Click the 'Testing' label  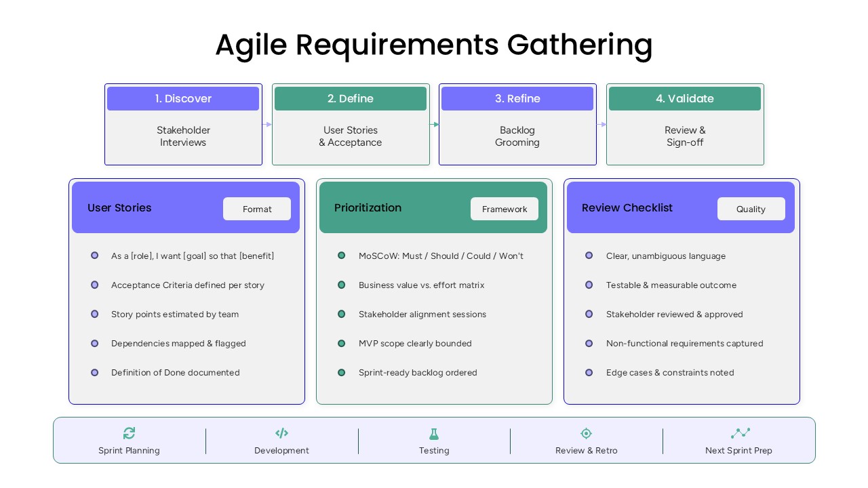(x=434, y=451)
